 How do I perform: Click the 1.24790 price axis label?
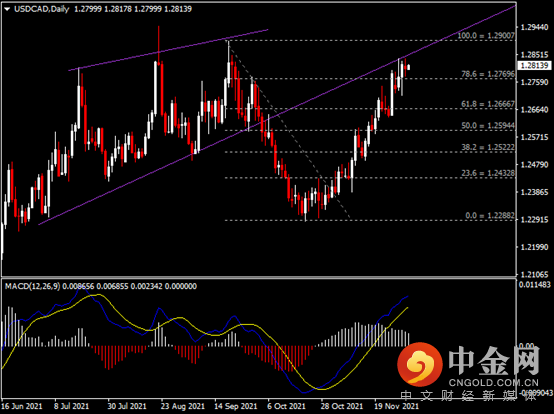535,165
